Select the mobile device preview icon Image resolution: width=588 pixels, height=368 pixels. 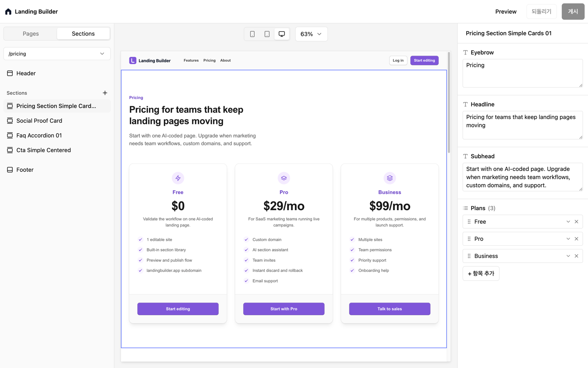point(252,34)
